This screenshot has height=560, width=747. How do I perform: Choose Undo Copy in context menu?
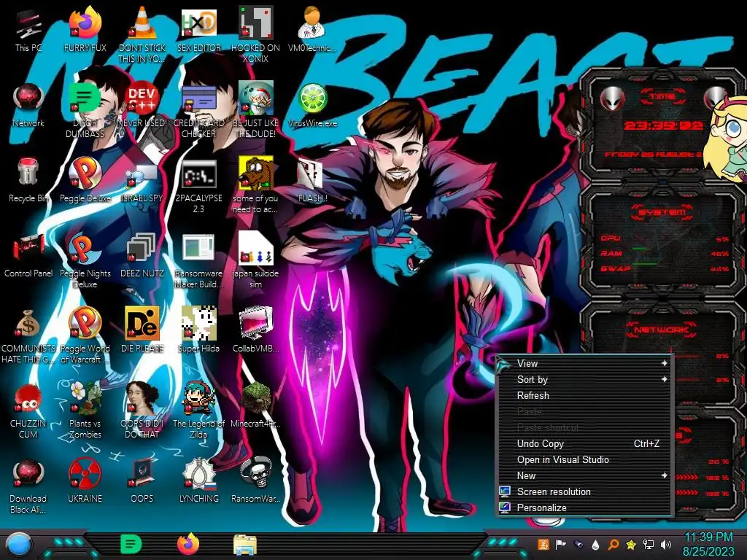pos(584,444)
